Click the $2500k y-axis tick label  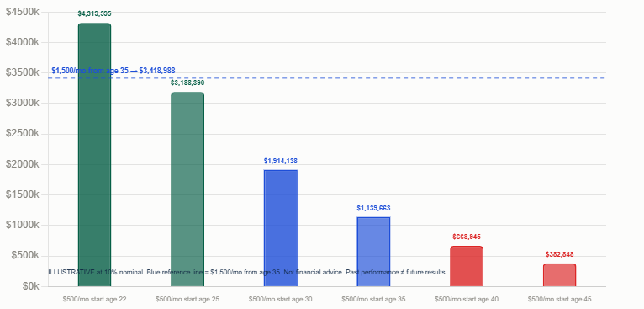[x=23, y=134]
